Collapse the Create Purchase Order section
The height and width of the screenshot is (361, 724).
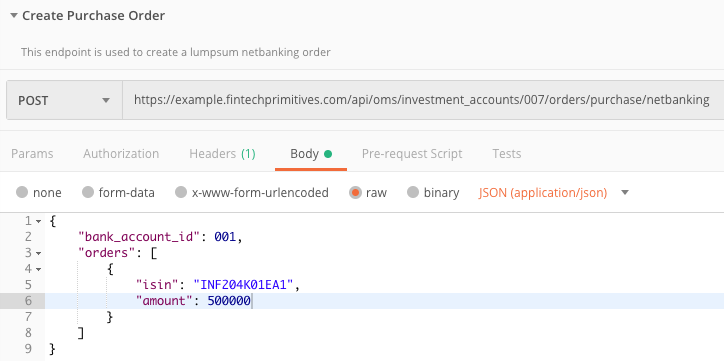tap(14, 16)
